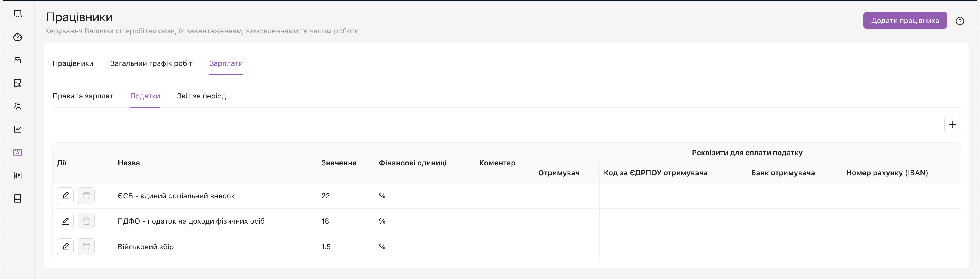Switch to the Працівники tab
Viewport: 980px width, 279px height.
tap(73, 63)
